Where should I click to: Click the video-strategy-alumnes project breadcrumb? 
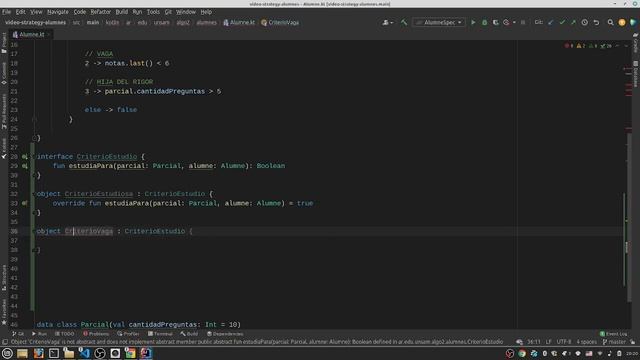(36, 22)
